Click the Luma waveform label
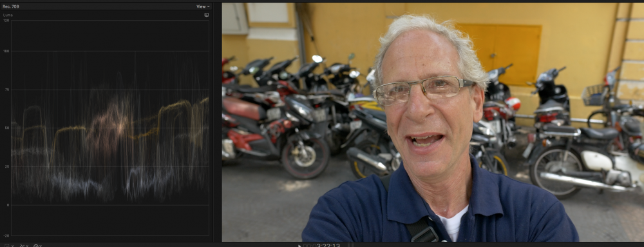The height and width of the screenshot is (247, 644). (8, 15)
